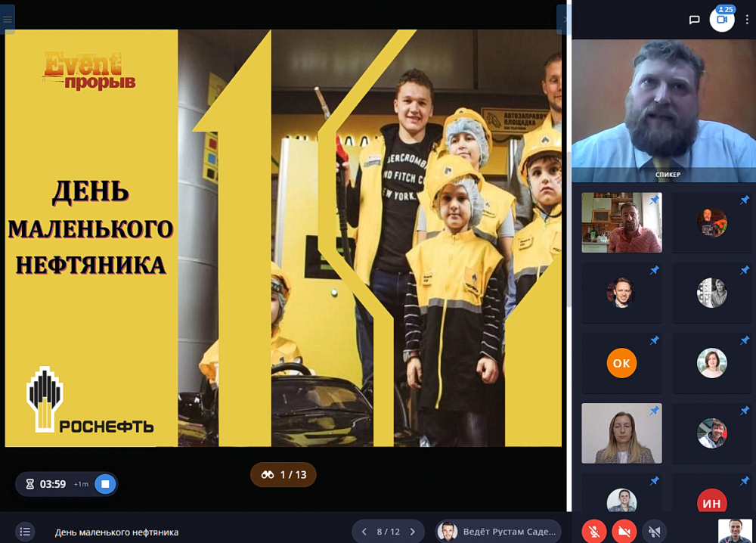
Task: Click the 8 / 12 page indicator
Action: coord(388,532)
